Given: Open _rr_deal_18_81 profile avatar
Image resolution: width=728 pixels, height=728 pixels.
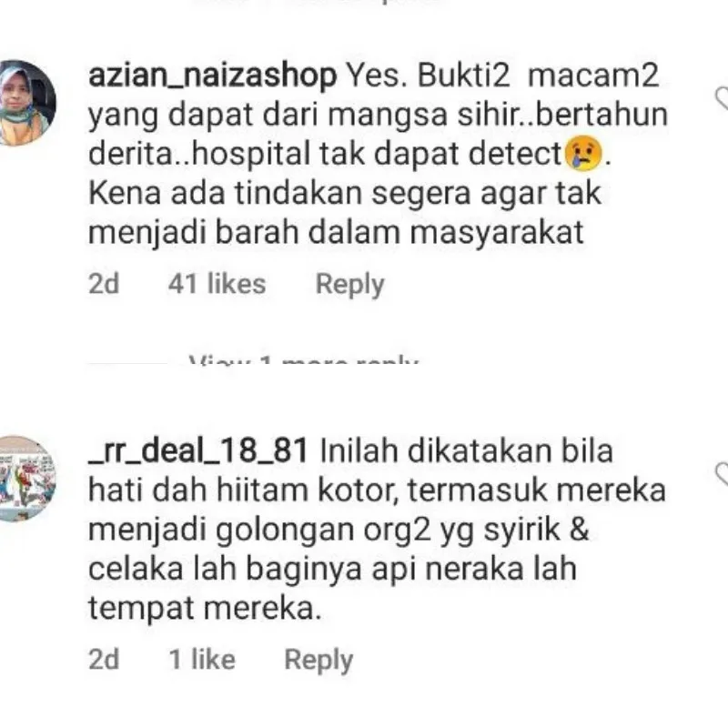Looking at the screenshot, I should (x=27, y=479).
